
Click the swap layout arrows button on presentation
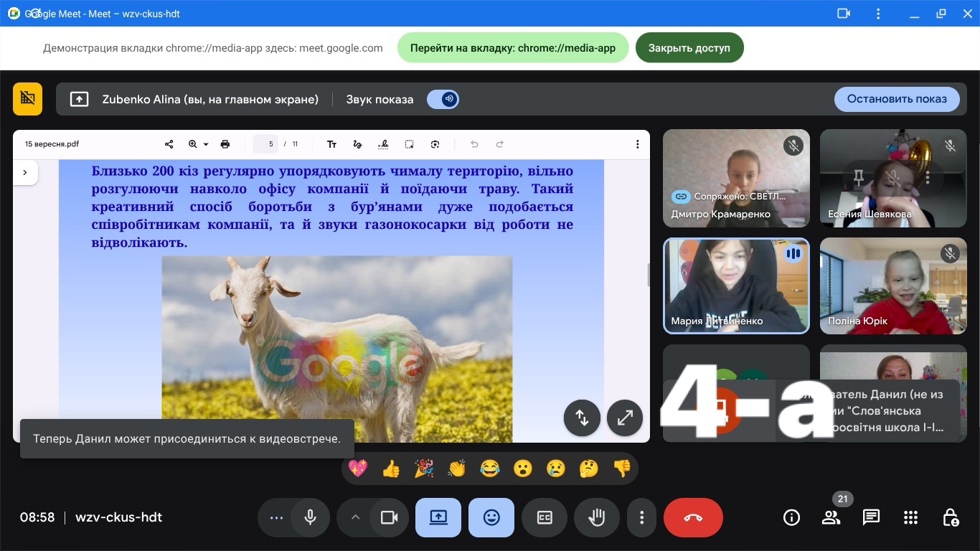coord(582,418)
